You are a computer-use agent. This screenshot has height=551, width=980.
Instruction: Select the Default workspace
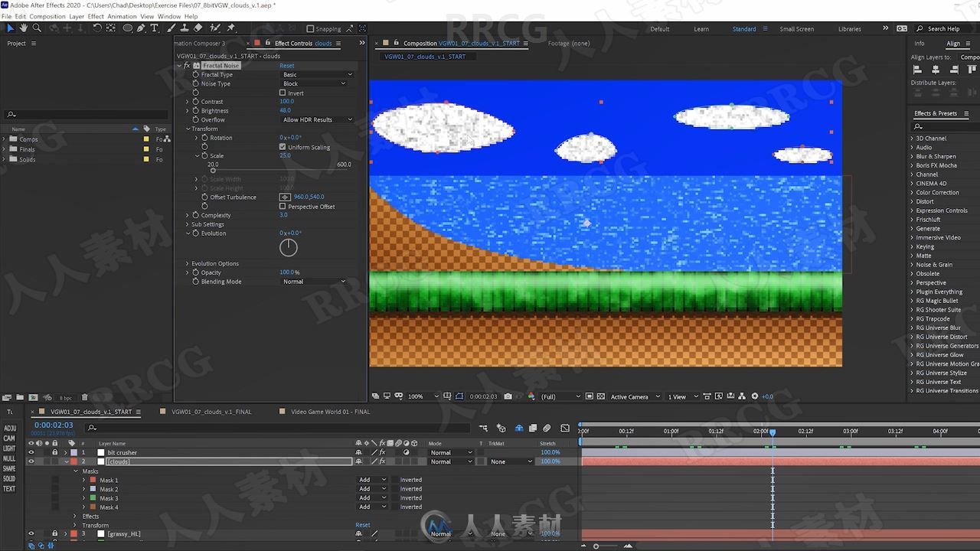tap(659, 29)
